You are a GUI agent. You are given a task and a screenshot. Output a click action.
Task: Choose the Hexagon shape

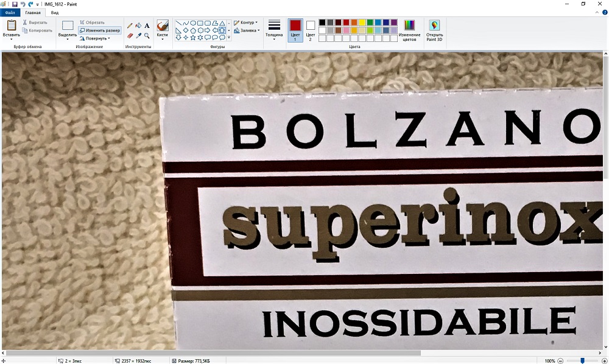[200, 30]
